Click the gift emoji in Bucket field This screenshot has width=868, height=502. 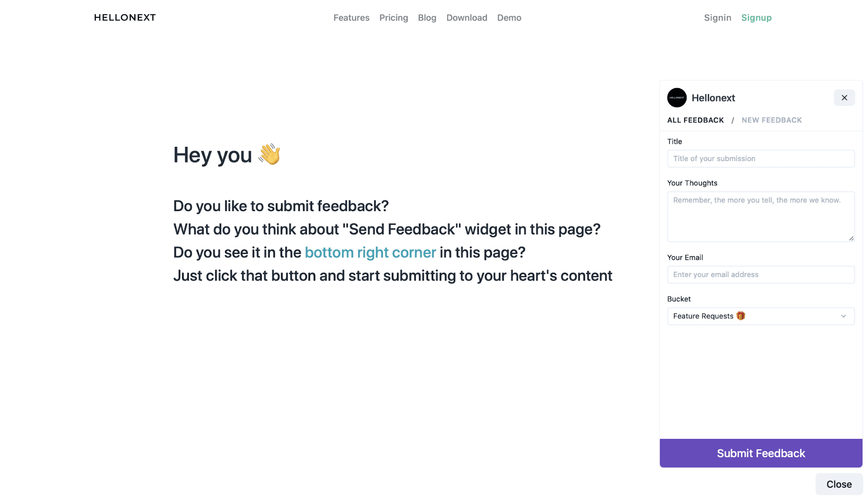pyautogui.click(x=740, y=316)
